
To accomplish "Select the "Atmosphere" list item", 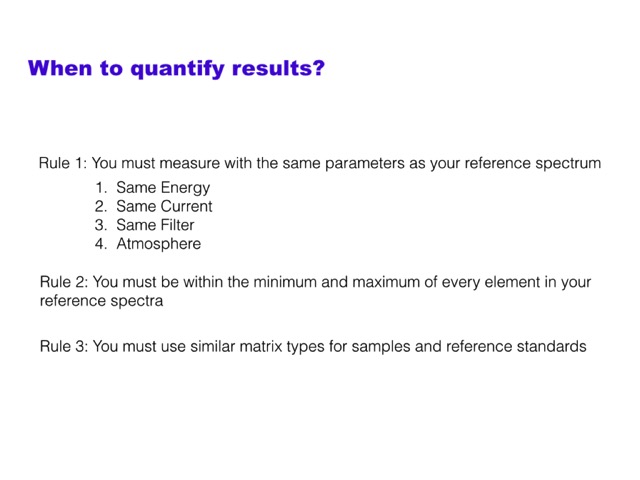I will 158,244.
